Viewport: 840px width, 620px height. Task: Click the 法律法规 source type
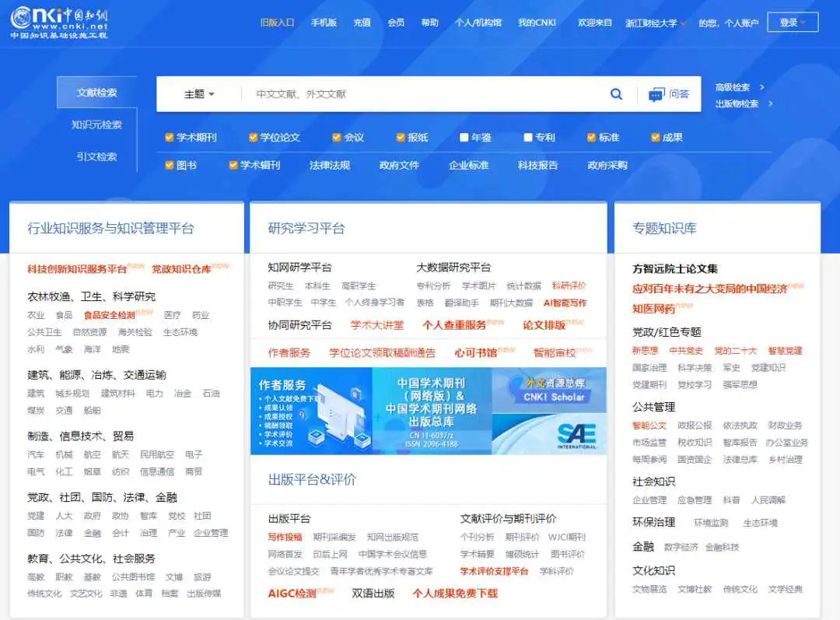(330, 165)
